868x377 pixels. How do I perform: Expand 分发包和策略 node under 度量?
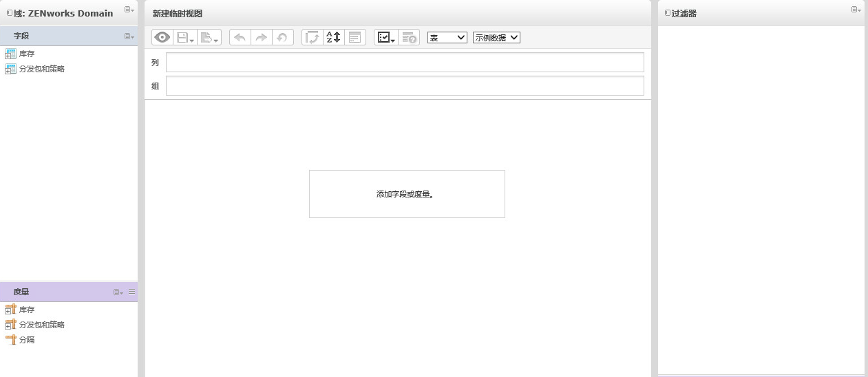(x=8, y=327)
